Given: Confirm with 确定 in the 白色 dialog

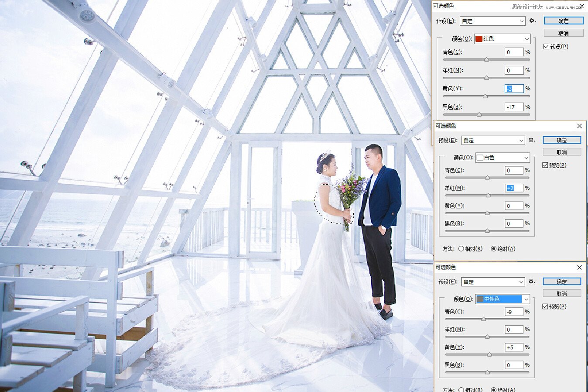Looking at the screenshot, I should (562, 140).
